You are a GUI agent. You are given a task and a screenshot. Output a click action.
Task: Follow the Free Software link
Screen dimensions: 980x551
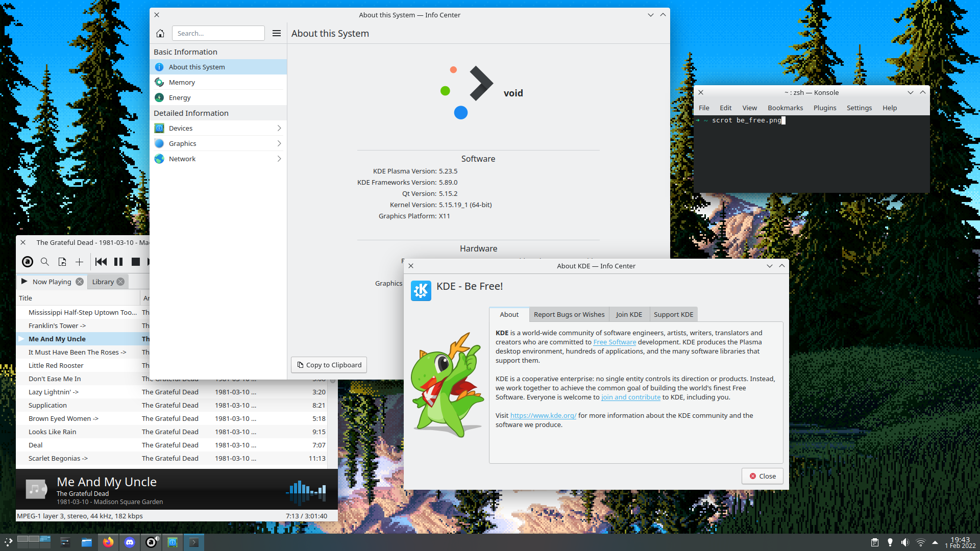(615, 342)
